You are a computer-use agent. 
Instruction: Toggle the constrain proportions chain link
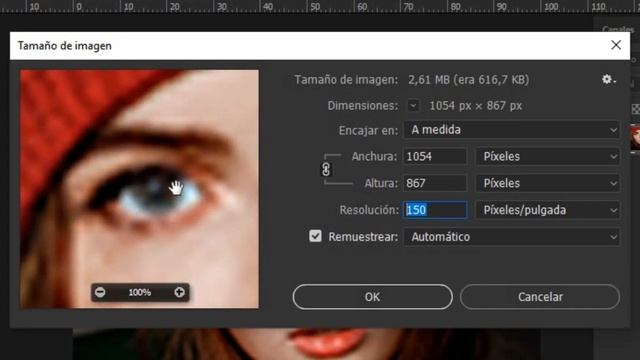(326, 169)
